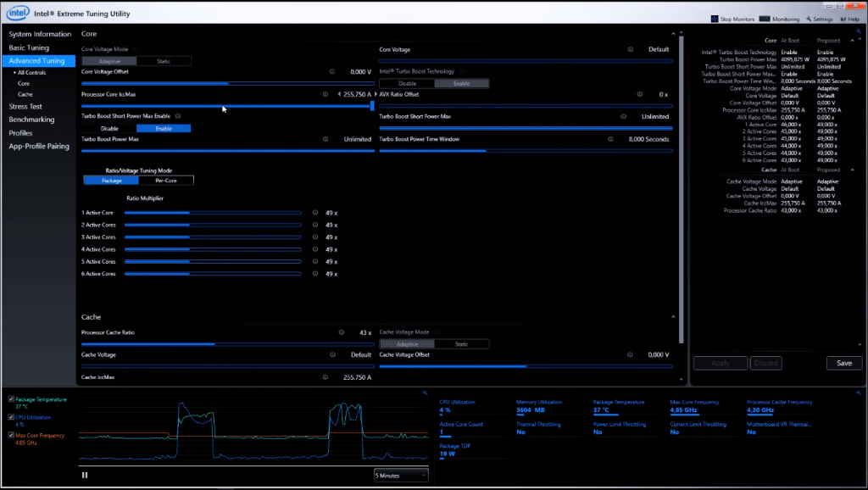Click the decrement arrow on Processor Core IccMax
The image size is (868, 490).
[x=339, y=93]
